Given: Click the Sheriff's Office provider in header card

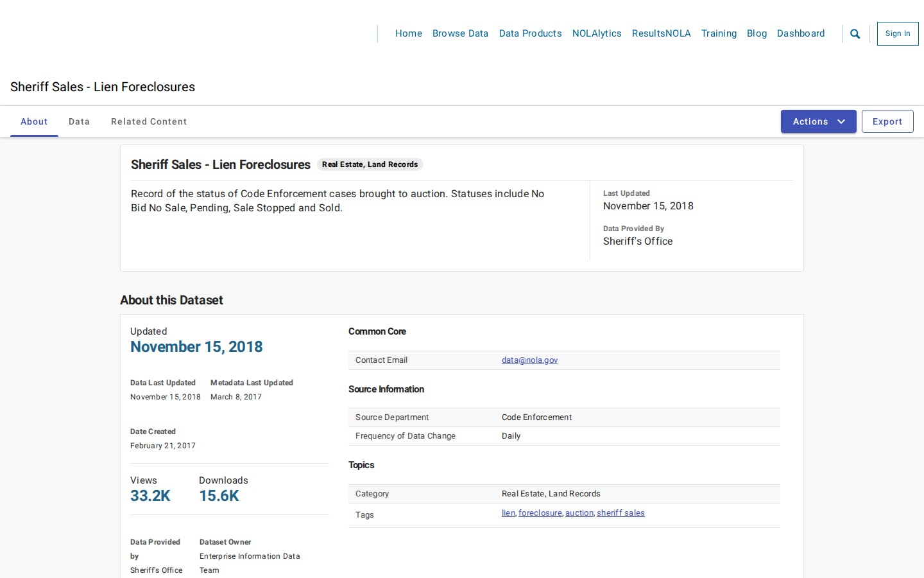Looking at the screenshot, I should pos(638,241).
